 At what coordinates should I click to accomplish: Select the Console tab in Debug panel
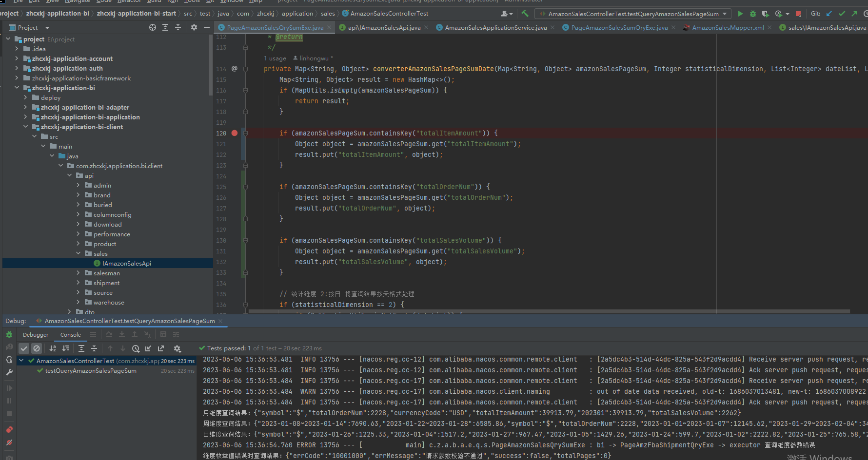[x=71, y=335]
